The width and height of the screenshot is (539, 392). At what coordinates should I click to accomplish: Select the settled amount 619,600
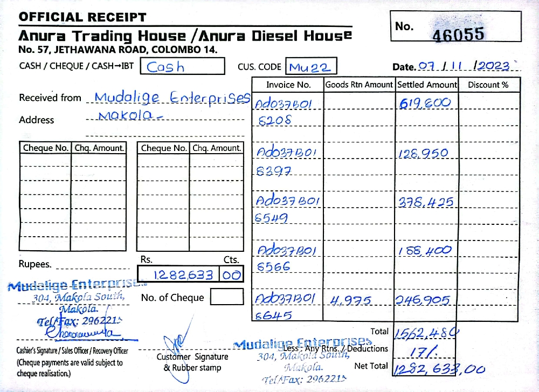(425, 102)
